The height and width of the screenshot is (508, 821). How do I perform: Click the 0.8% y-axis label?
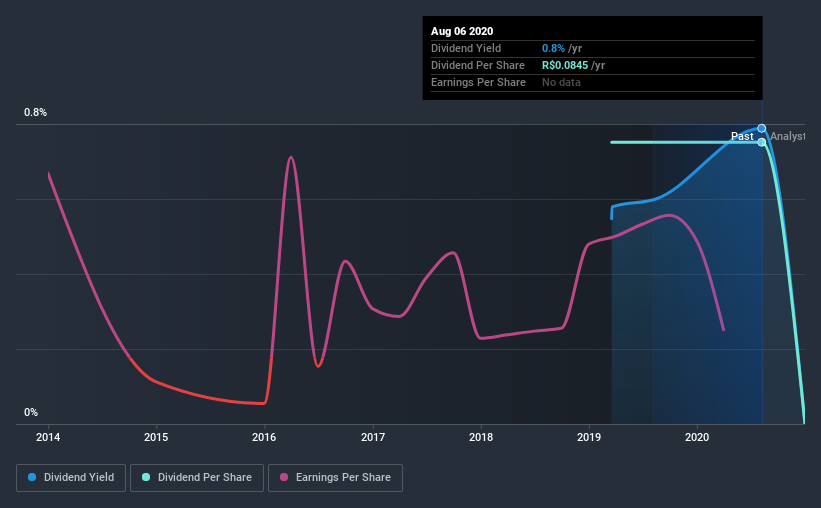[35, 113]
